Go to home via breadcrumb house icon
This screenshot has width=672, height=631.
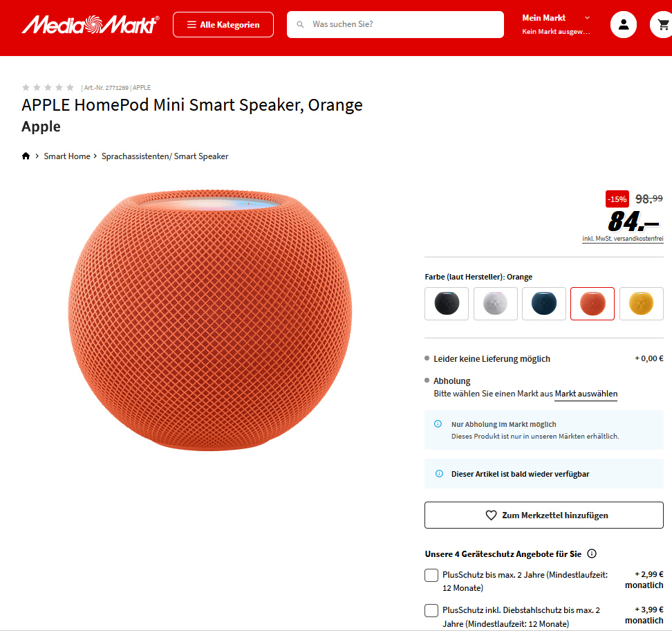(26, 156)
